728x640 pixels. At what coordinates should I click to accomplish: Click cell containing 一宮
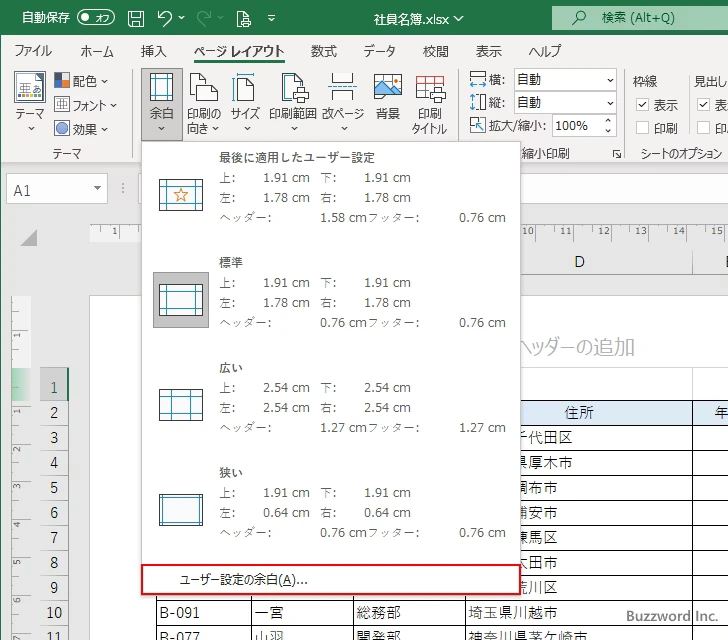click(303, 613)
